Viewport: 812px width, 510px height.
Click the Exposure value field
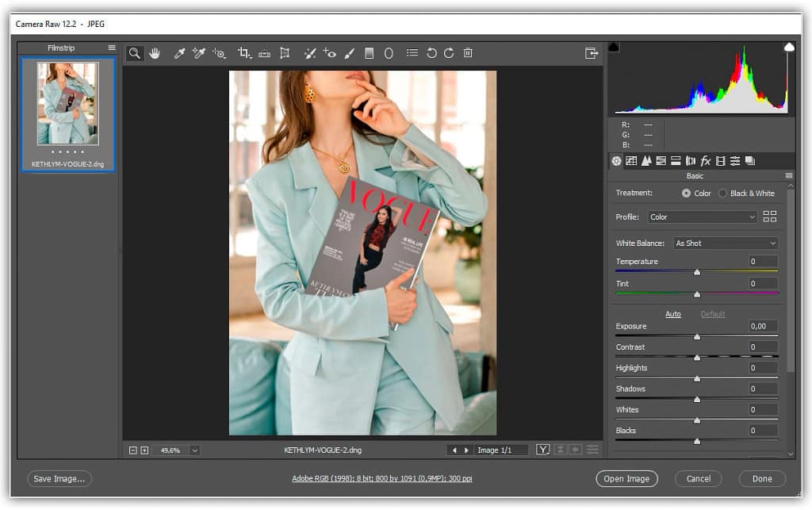click(x=763, y=326)
